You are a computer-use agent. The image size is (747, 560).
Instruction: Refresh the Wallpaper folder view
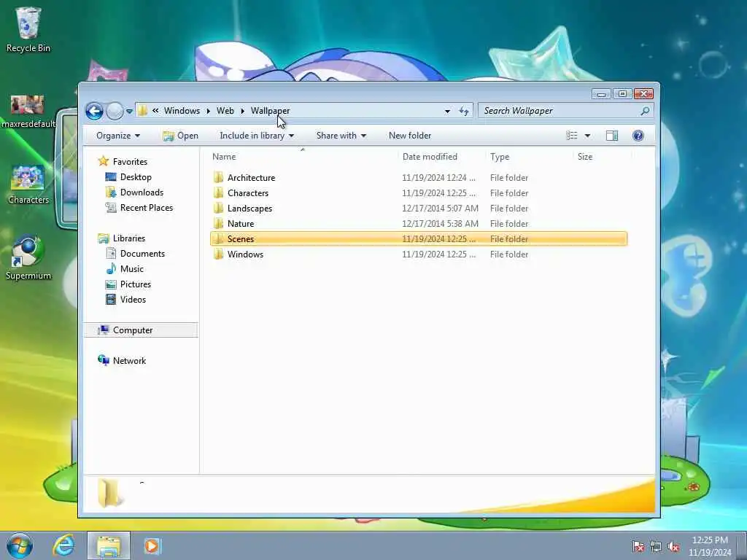pos(463,111)
